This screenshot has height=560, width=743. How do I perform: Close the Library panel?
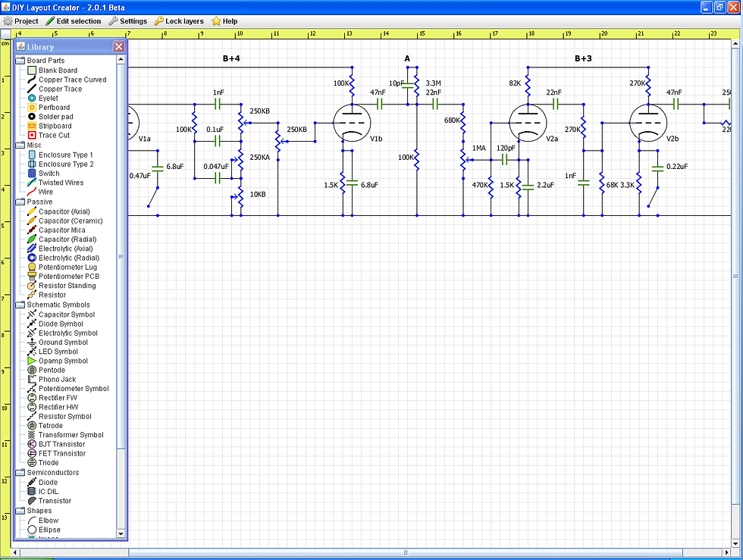click(119, 46)
